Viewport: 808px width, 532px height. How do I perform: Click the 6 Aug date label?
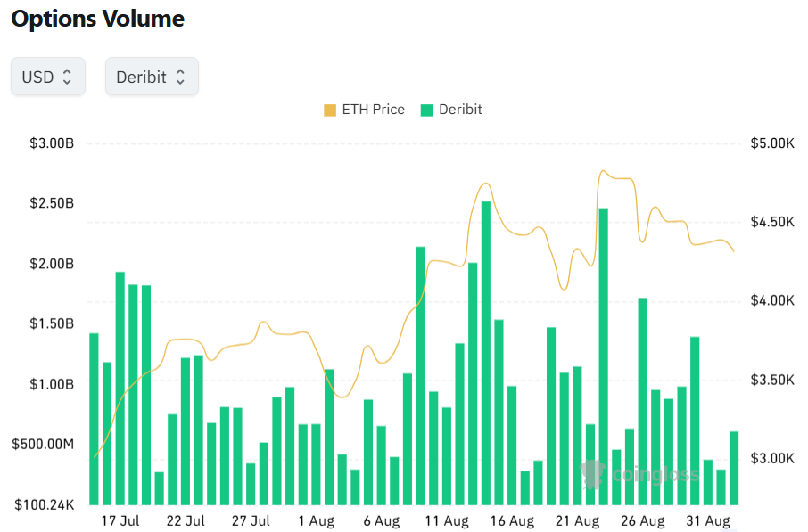pos(382,521)
